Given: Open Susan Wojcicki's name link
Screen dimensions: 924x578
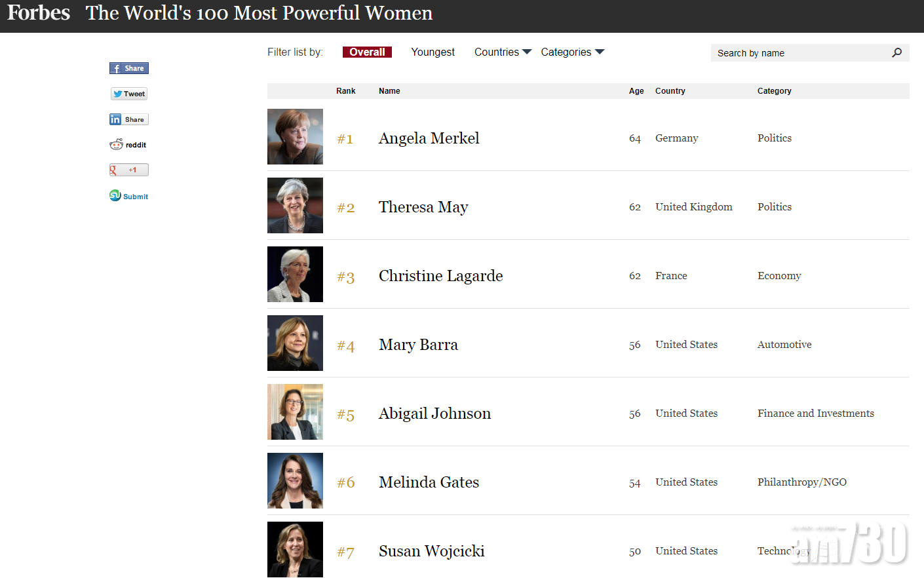Looking at the screenshot, I should tap(432, 551).
